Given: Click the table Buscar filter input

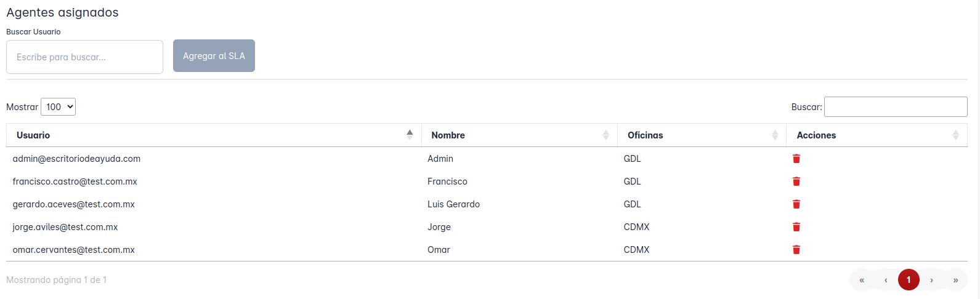Looking at the screenshot, I should (x=895, y=107).
